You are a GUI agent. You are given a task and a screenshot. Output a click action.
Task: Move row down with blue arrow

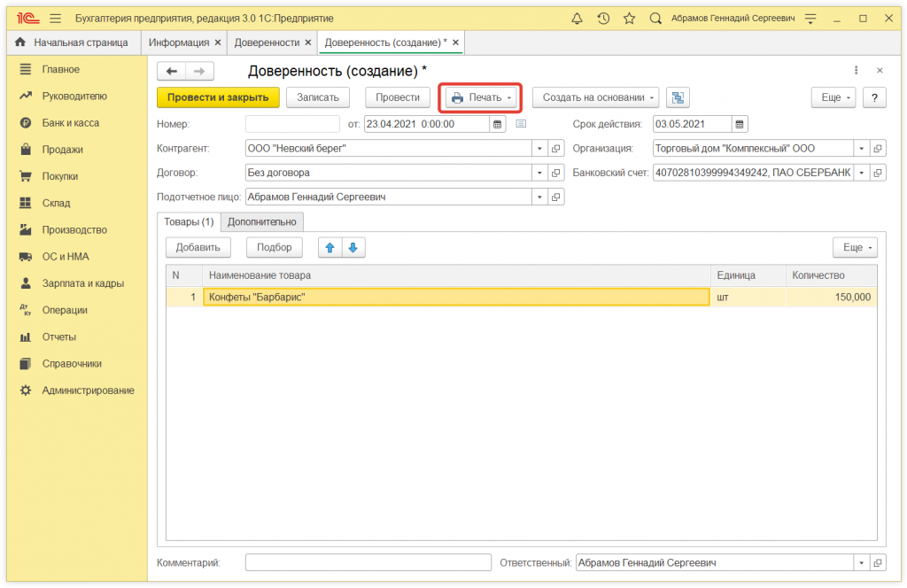[353, 248]
